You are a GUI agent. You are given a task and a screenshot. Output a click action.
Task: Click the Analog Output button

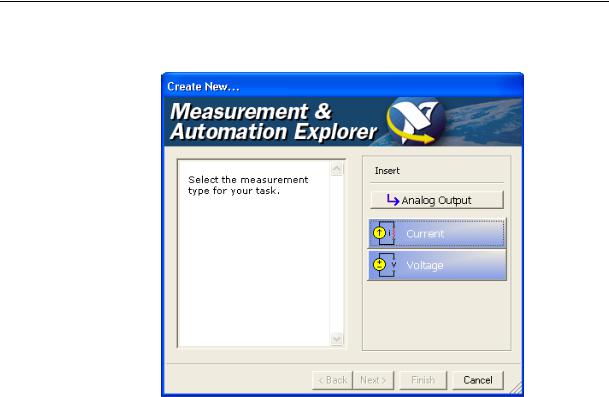click(437, 200)
